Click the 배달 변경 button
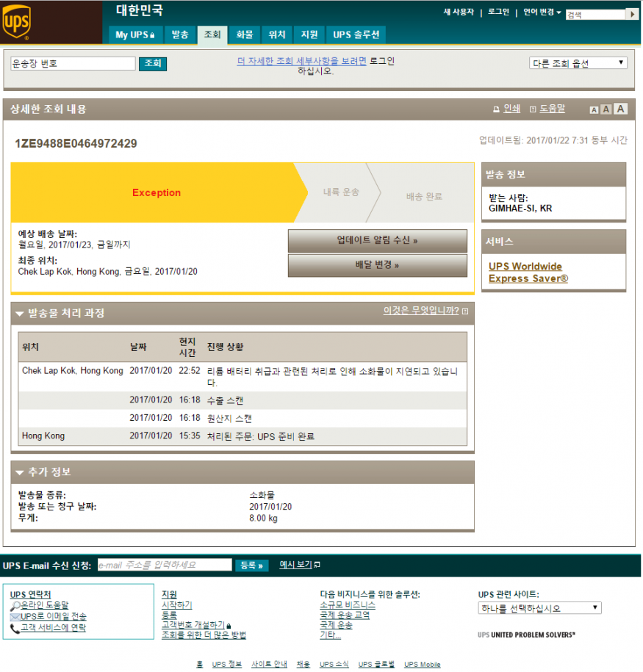This screenshot has height=672, width=643. 378,265
